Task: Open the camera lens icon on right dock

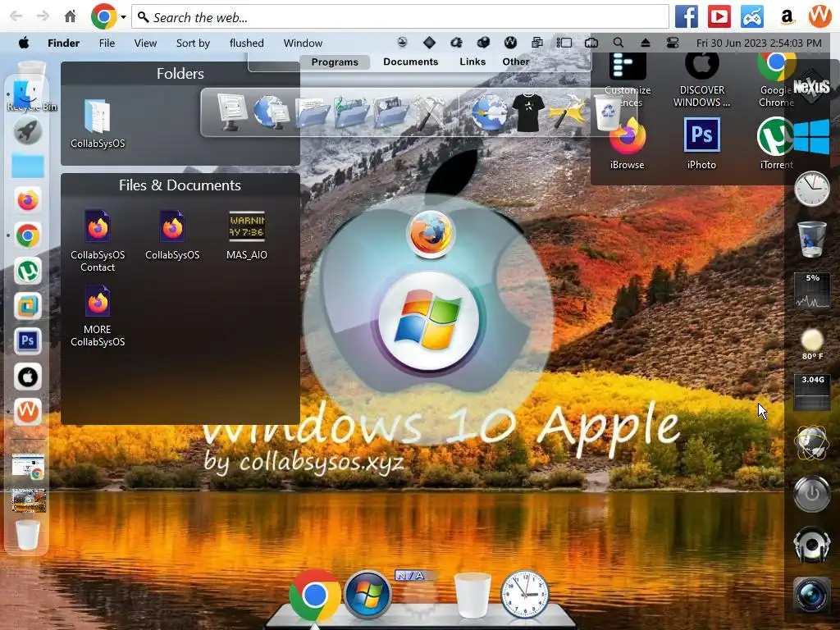Action: pyautogui.click(x=812, y=595)
